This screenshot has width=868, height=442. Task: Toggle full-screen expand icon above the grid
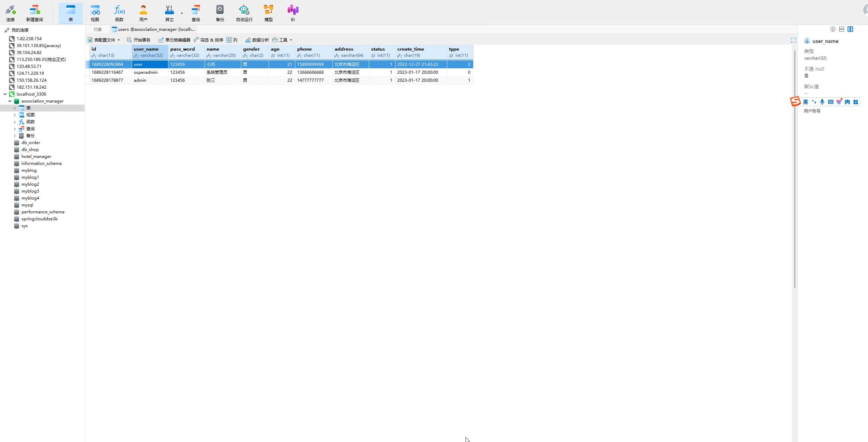pos(793,40)
